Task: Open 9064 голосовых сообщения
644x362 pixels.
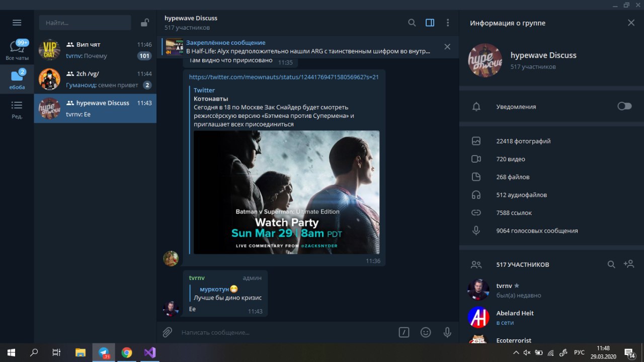Action: [551, 231]
